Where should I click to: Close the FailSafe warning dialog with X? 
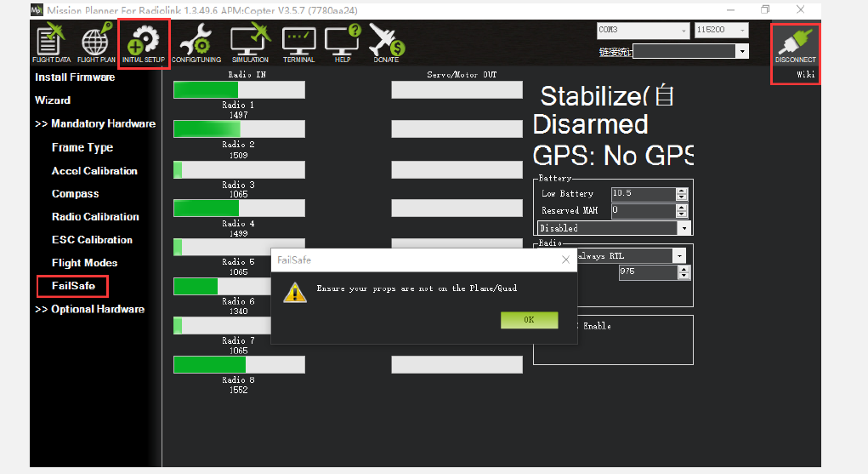pos(565,260)
